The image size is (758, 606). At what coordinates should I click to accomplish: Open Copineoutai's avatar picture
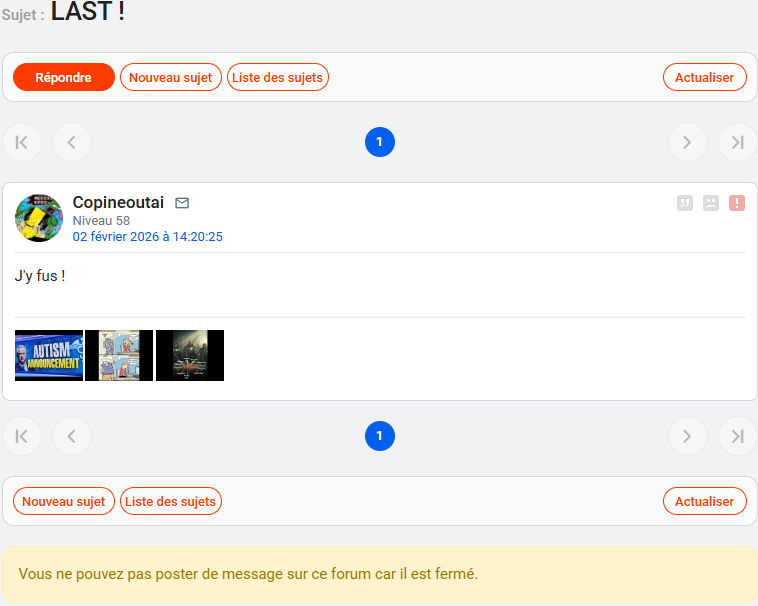coord(39,217)
